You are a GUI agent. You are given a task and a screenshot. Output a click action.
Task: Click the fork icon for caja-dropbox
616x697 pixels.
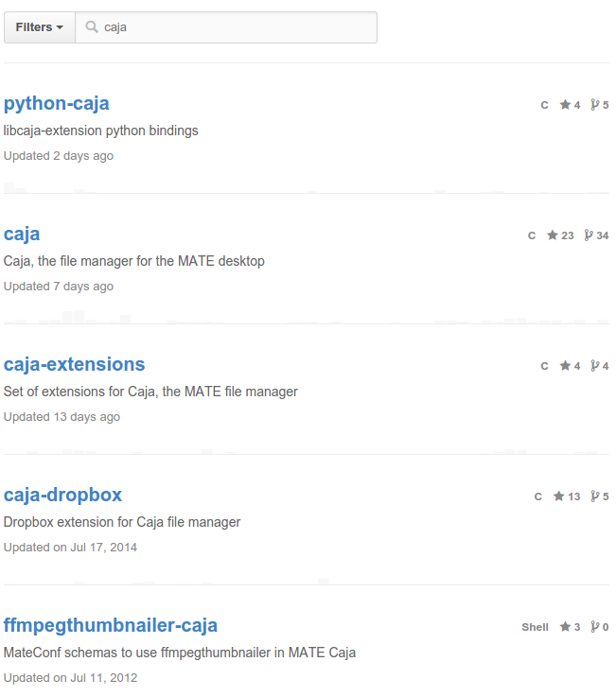[595, 496]
